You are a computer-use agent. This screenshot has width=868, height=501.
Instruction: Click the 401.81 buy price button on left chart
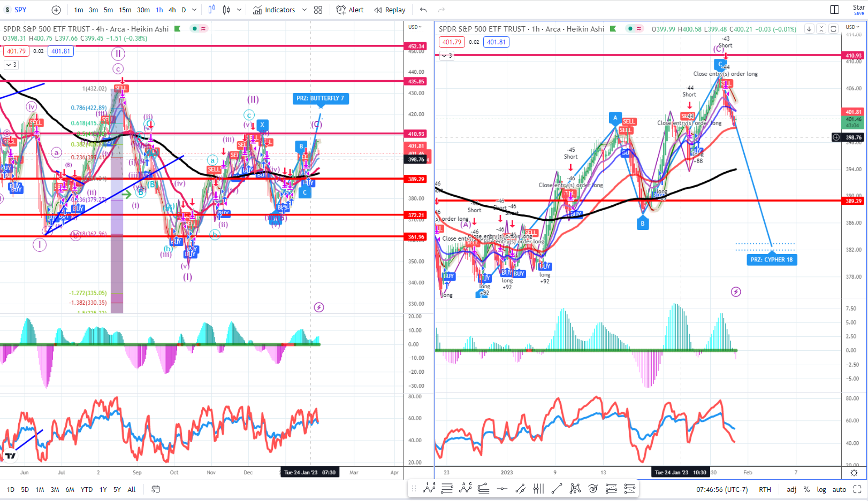(x=60, y=51)
